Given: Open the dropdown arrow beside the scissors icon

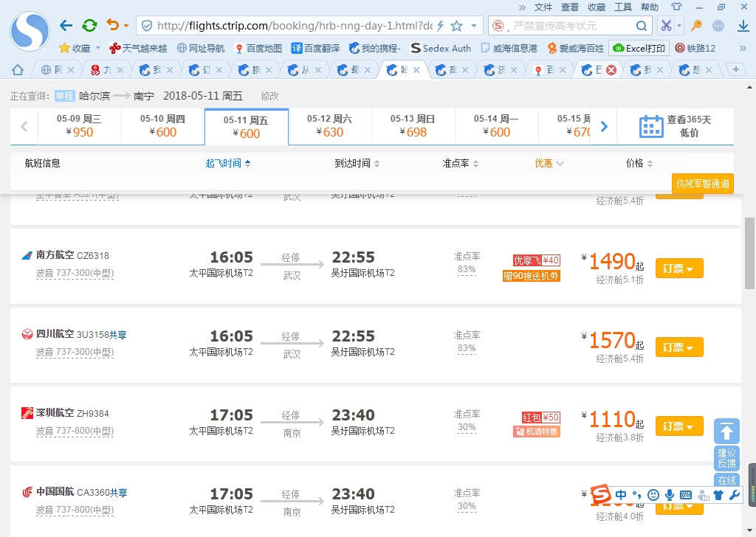Looking at the screenshot, I should [x=679, y=26].
